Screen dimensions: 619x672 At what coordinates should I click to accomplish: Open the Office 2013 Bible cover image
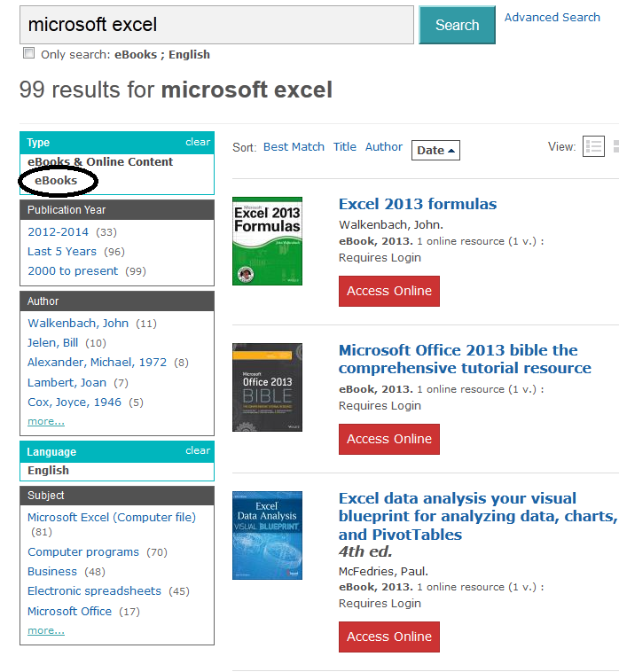click(x=267, y=387)
